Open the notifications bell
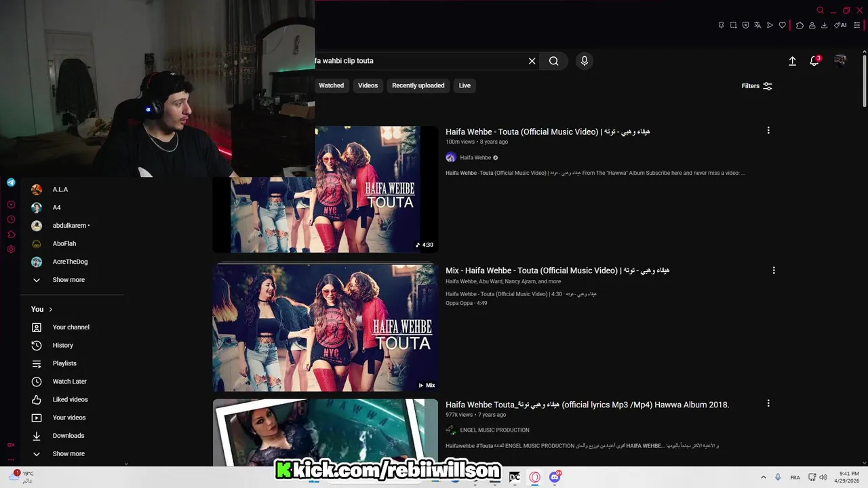Screen dimensions: 868x488 click(814, 61)
